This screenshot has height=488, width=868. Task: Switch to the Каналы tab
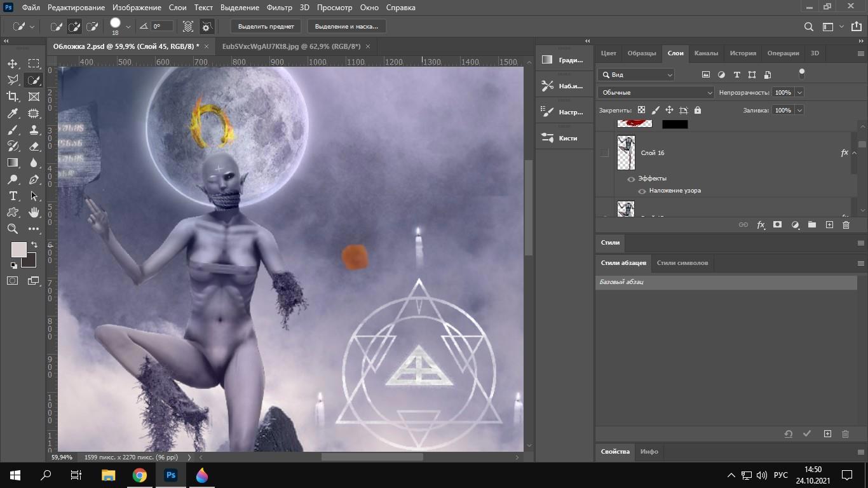[x=706, y=53]
